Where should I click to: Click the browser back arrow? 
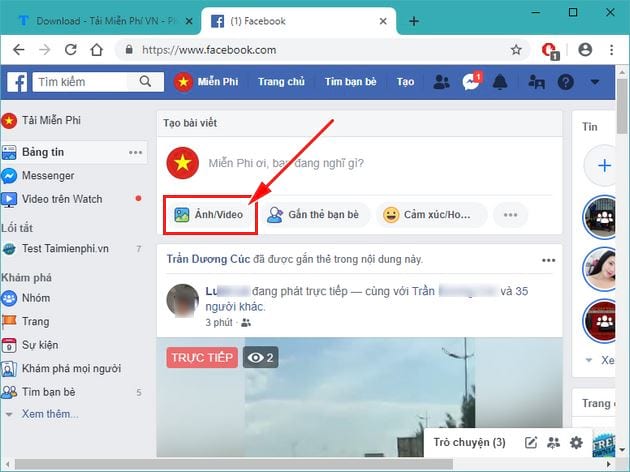click(x=18, y=50)
